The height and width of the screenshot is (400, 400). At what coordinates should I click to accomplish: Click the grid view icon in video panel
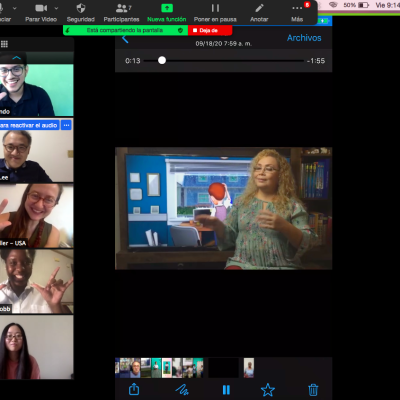pyautogui.click(x=5, y=44)
